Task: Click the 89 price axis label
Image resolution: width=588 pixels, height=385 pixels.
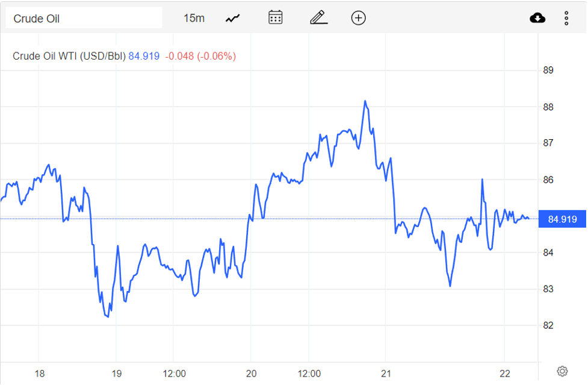Action: (548, 70)
